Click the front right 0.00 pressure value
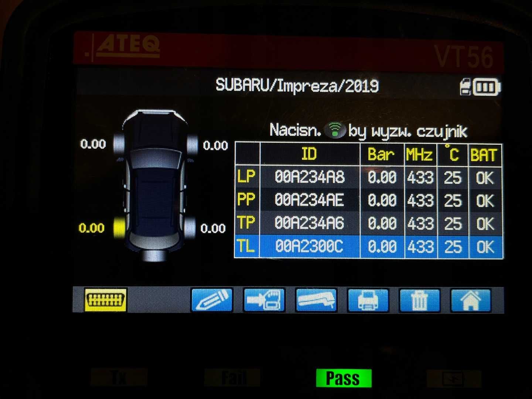 [215, 145]
